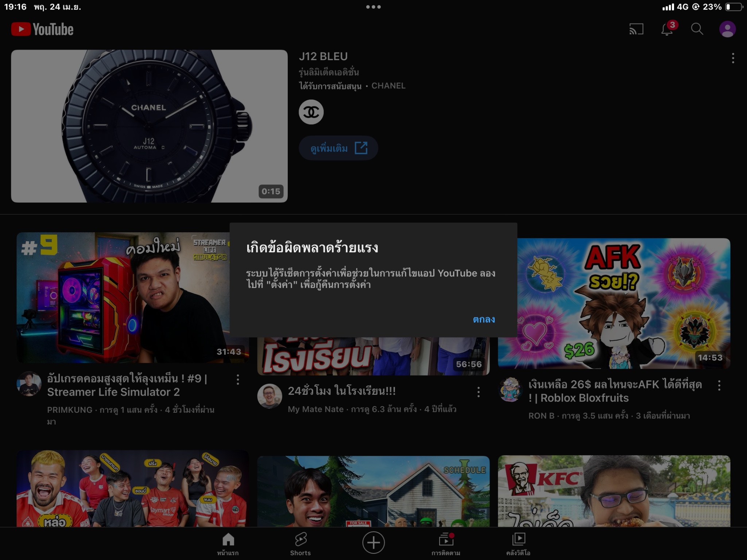Tap the create plus icon
Viewport: 747px width, 560px height.
[x=373, y=542]
